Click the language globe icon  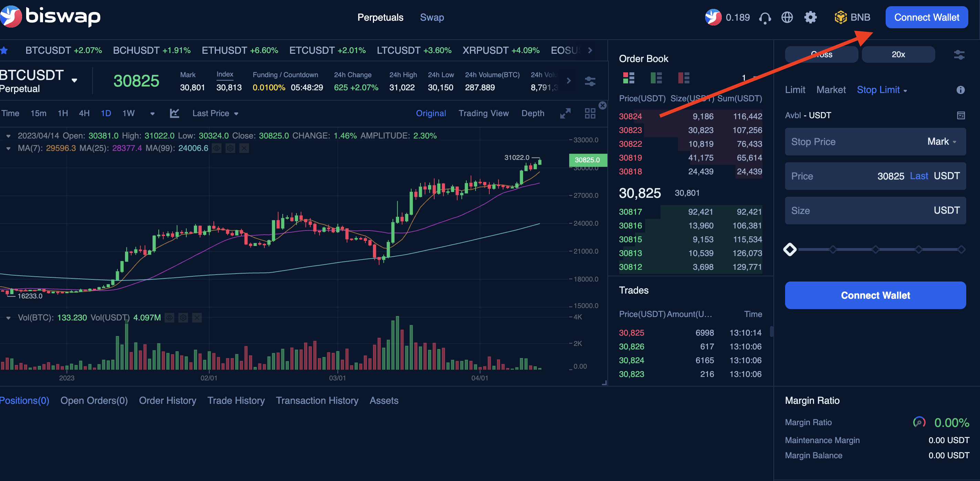click(788, 17)
